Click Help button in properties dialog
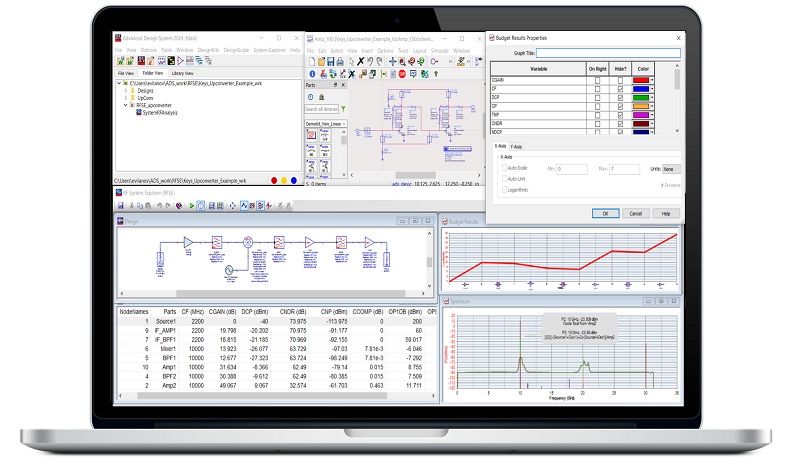 pyautogui.click(x=666, y=213)
